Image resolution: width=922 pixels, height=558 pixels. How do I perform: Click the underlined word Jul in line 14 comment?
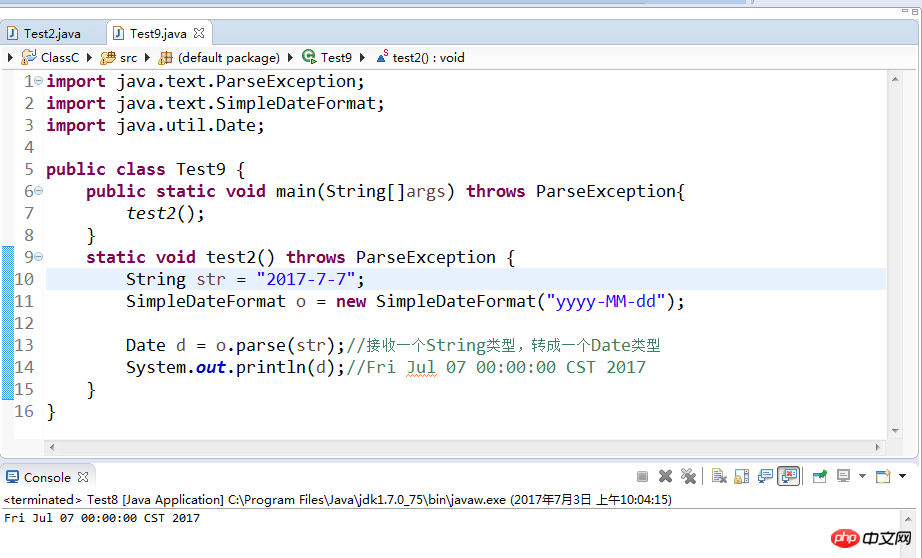tap(421, 367)
